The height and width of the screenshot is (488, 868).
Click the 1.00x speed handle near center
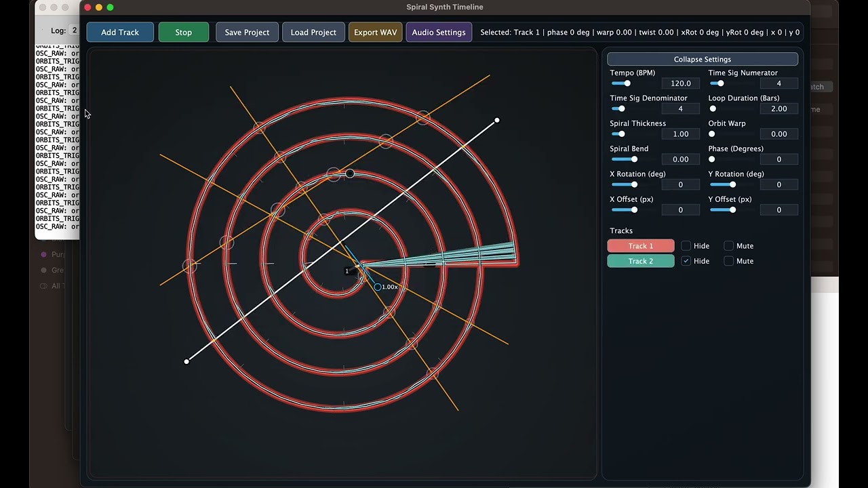tap(378, 287)
